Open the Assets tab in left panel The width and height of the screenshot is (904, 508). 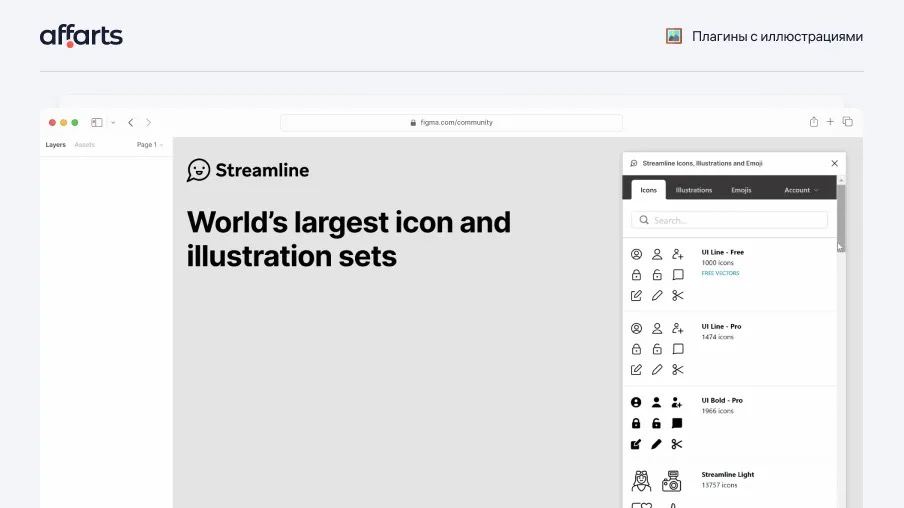(85, 145)
